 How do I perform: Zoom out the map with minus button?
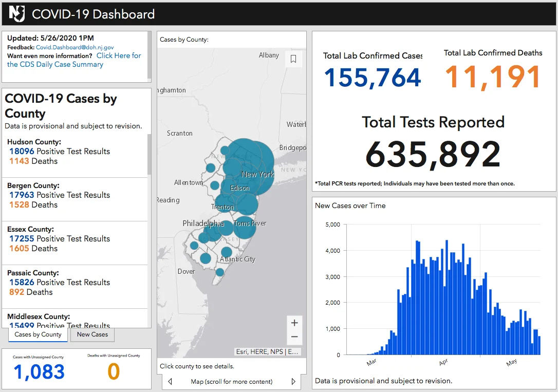pyautogui.click(x=294, y=337)
